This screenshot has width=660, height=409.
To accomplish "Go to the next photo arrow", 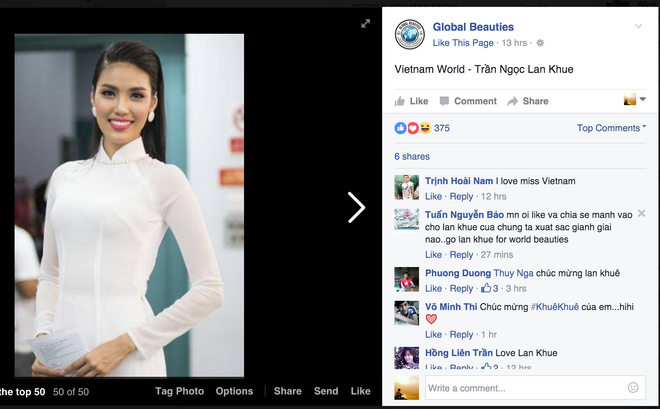I will pyautogui.click(x=356, y=207).
